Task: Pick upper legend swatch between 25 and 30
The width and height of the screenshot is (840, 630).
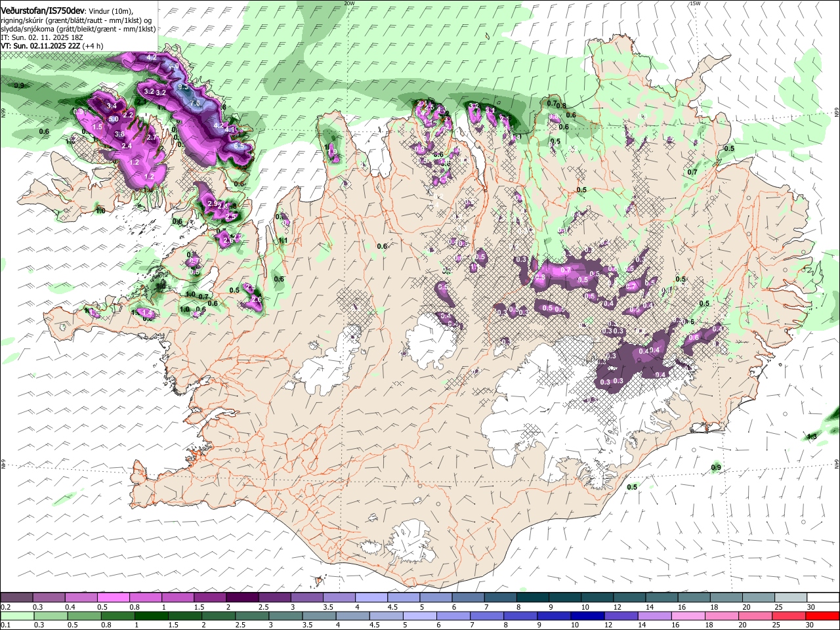Action: click(x=791, y=598)
